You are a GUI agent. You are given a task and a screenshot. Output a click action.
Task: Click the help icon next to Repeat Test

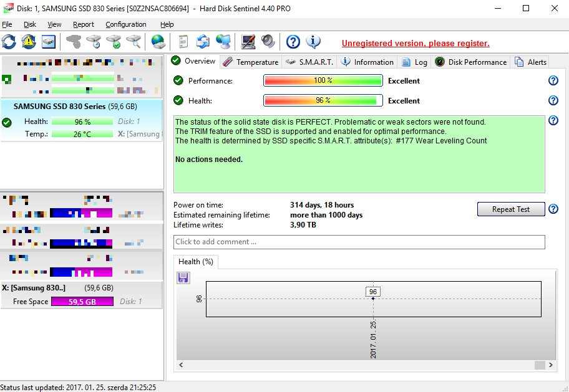[553, 209]
